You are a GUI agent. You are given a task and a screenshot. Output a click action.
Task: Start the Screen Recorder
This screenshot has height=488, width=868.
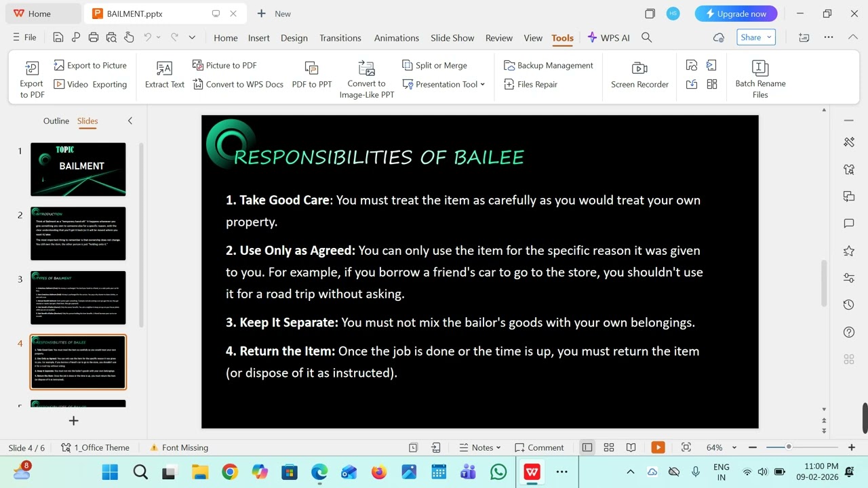(639, 75)
